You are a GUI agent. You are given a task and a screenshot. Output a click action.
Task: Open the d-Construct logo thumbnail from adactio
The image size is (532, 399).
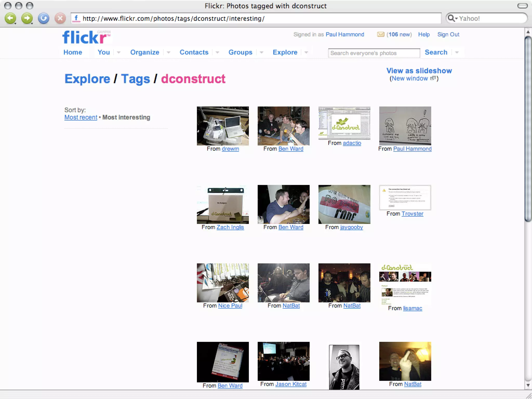coord(344,123)
